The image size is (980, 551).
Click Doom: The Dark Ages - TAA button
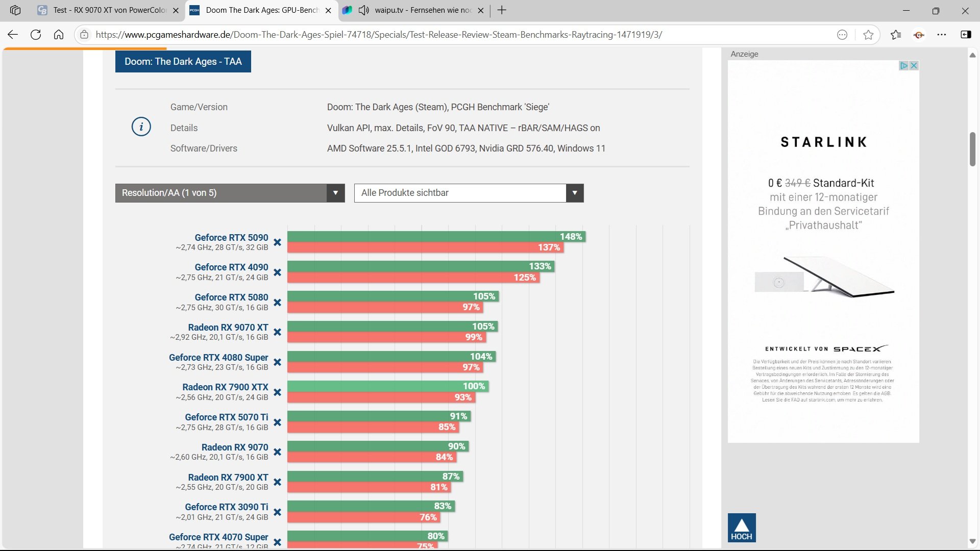183,62
